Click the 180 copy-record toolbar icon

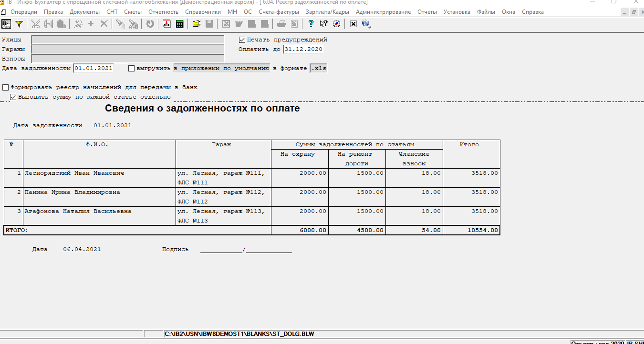click(x=78, y=23)
